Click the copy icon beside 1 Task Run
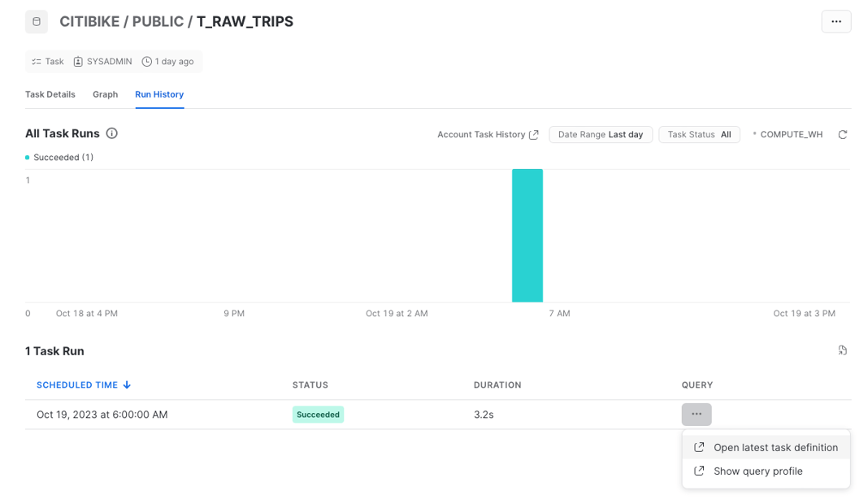 pyautogui.click(x=843, y=350)
